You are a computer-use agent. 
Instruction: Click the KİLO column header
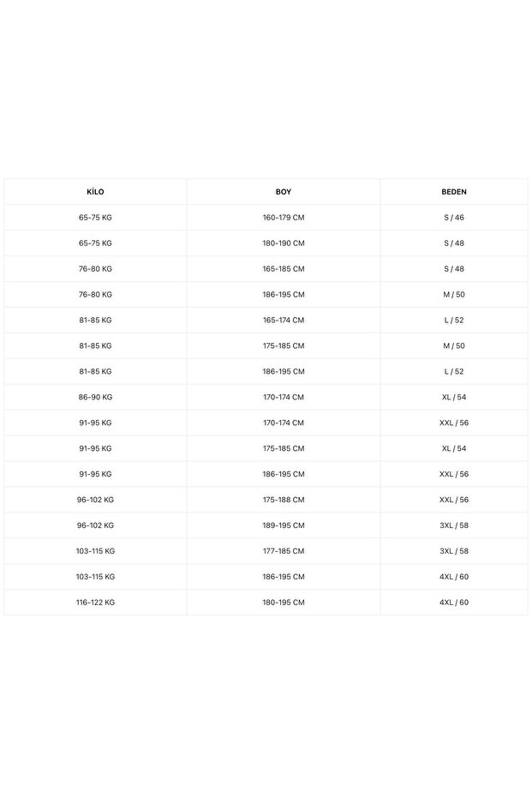[95, 192]
